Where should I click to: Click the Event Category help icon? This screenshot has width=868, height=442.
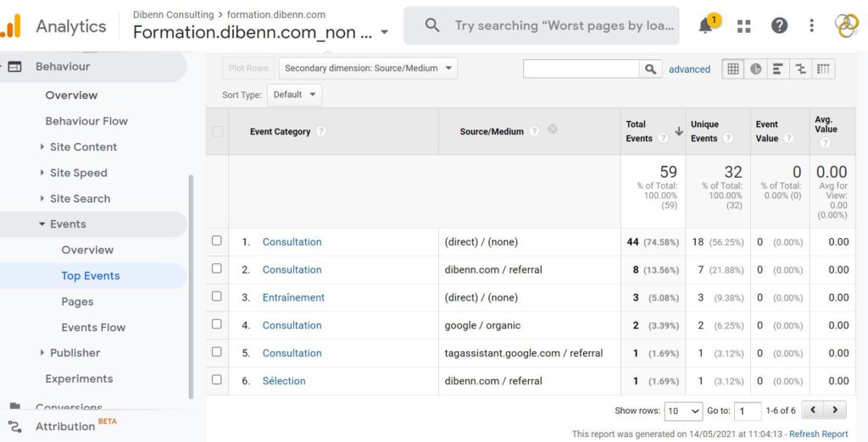click(320, 131)
